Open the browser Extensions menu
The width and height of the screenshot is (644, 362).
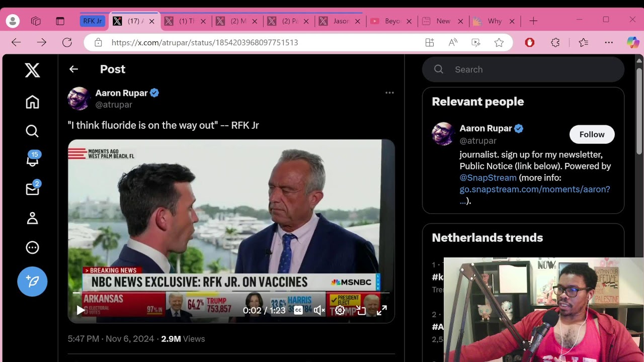[555, 43]
